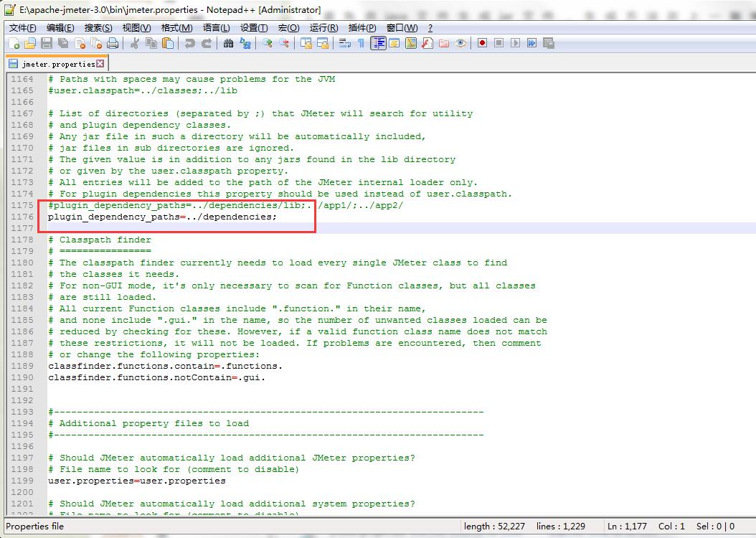Open the ? help menu
Screen dimensions: 756x538
(430, 28)
